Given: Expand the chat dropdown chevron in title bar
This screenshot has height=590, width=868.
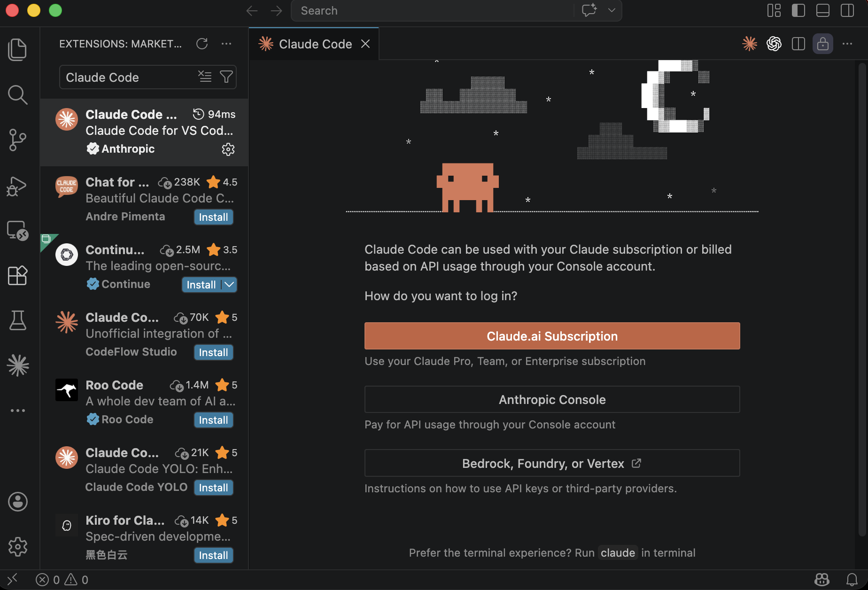Looking at the screenshot, I should point(612,10).
